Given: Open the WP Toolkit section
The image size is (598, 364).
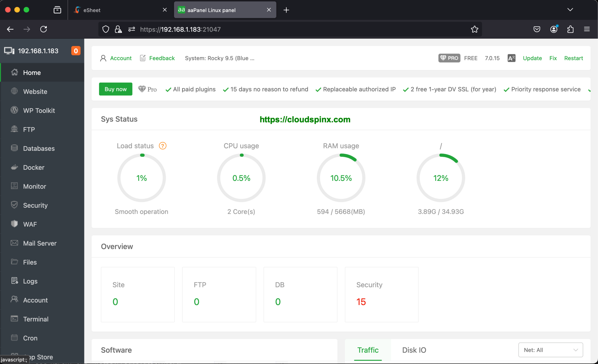Looking at the screenshot, I should (39, 110).
